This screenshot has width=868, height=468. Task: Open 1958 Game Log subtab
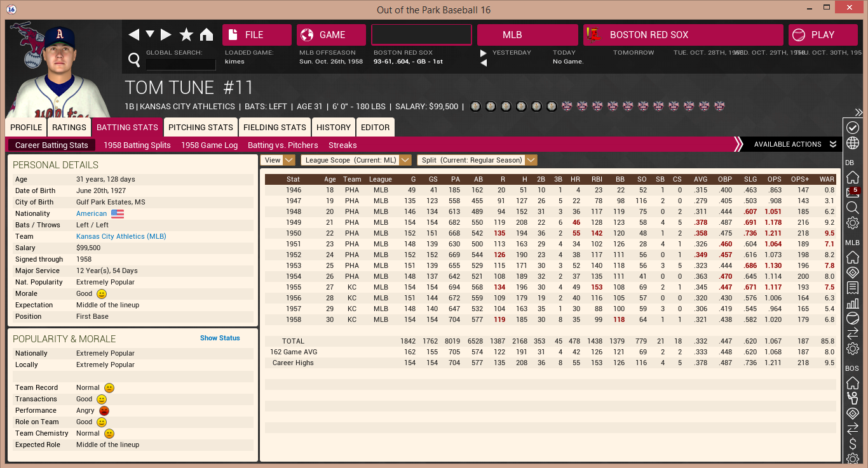tap(209, 145)
